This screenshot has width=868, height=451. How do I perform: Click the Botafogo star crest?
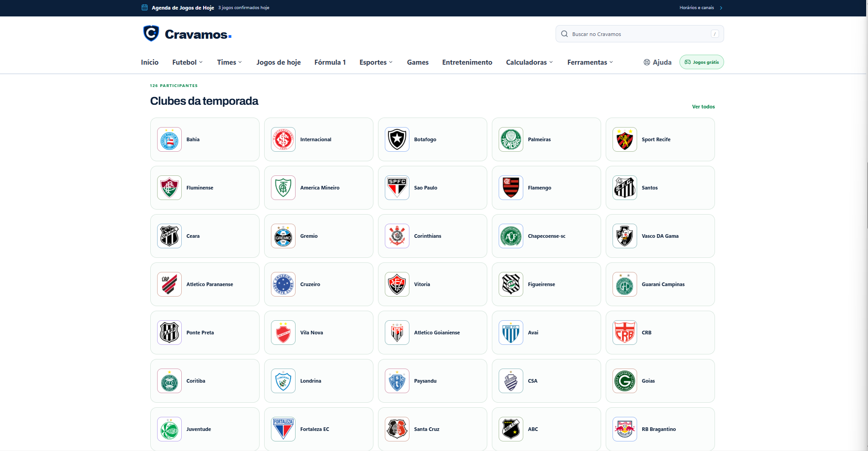[397, 139]
